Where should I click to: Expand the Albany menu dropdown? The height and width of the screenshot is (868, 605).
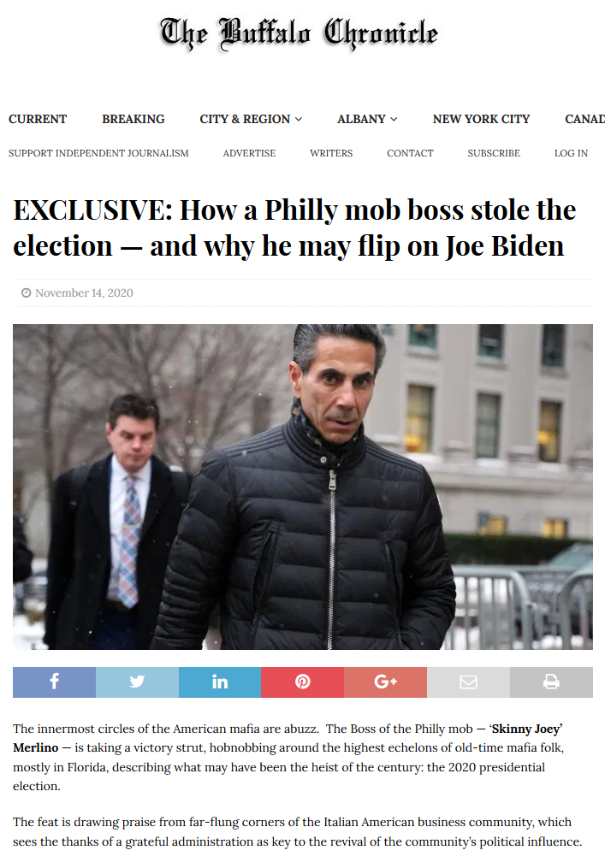coord(367,119)
